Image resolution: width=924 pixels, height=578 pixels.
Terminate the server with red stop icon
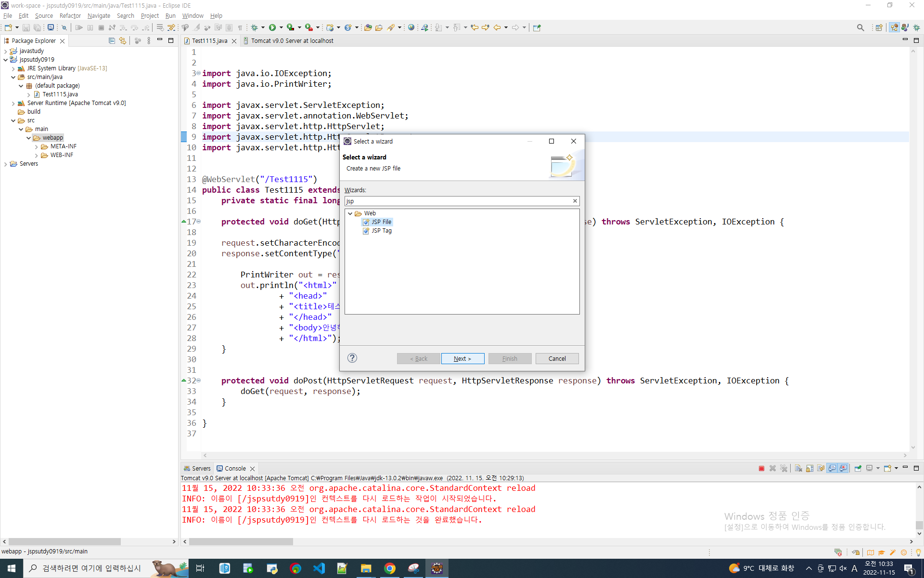click(761, 468)
